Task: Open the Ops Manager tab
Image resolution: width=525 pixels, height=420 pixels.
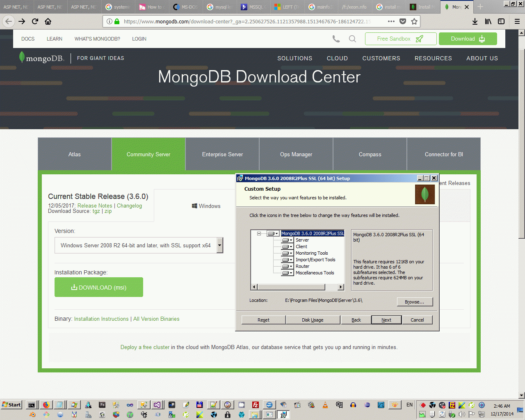Action: point(296,154)
